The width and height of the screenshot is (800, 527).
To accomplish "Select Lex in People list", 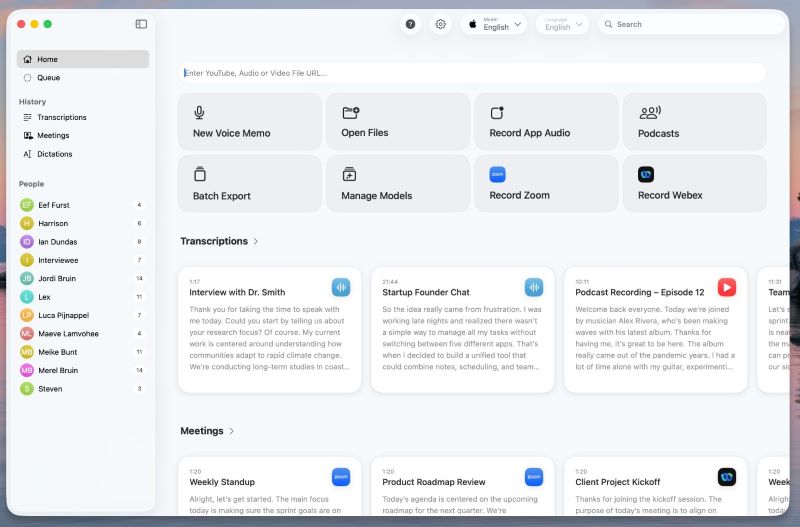I will tap(83, 297).
